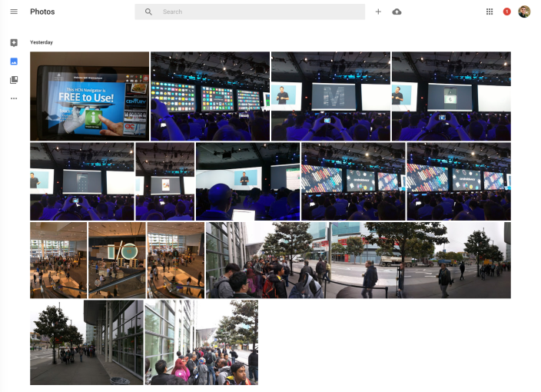541x392 pixels.
Task: Open the account profile avatar
Action: 524,12
